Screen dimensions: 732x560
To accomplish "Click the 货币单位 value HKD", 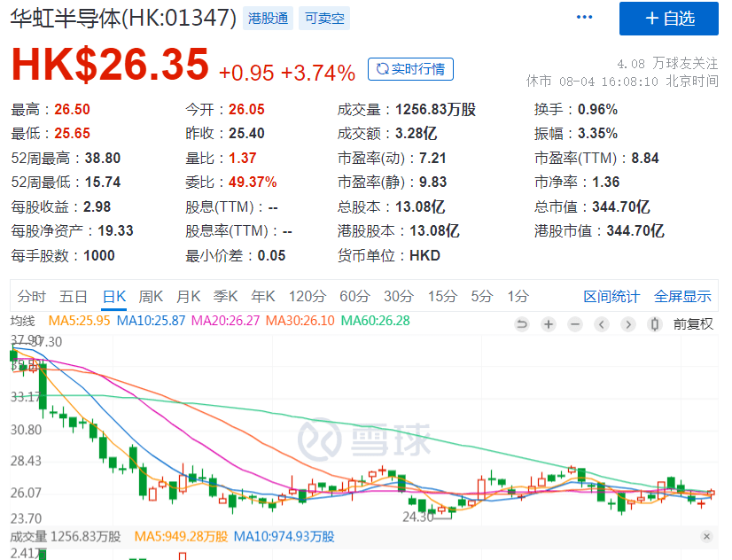I will [424, 256].
